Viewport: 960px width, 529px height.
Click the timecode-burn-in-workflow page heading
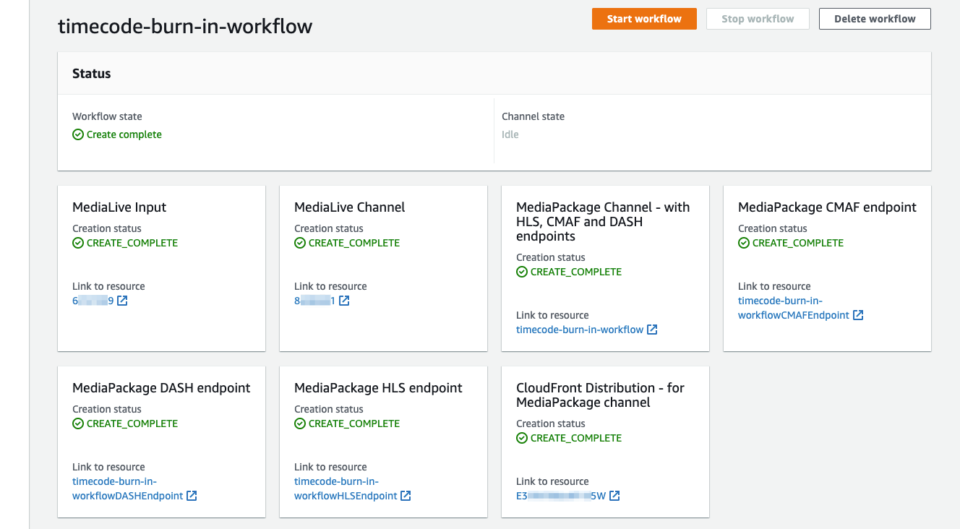point(185,27)
